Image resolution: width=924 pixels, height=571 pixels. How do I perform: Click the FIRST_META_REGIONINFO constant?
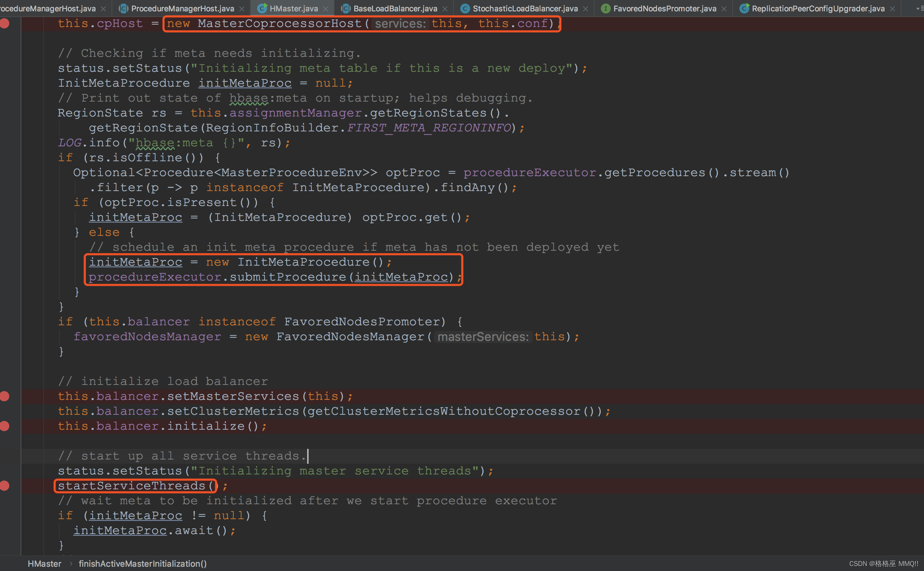pos(429,128)
